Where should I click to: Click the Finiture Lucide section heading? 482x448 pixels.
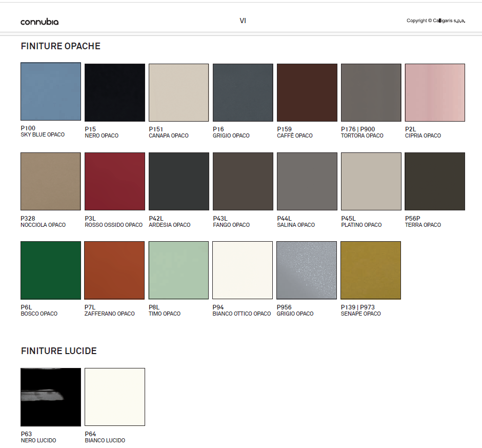point(58,351)
